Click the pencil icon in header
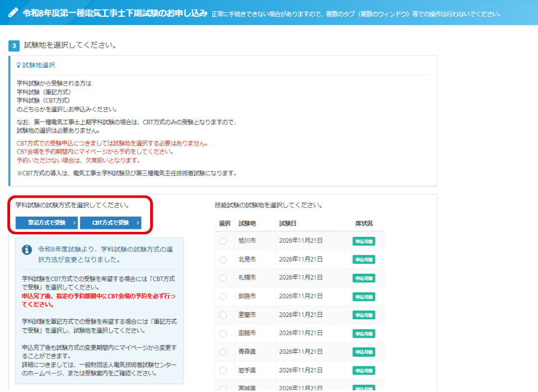 pyautogui.click(x=13, y=13)
